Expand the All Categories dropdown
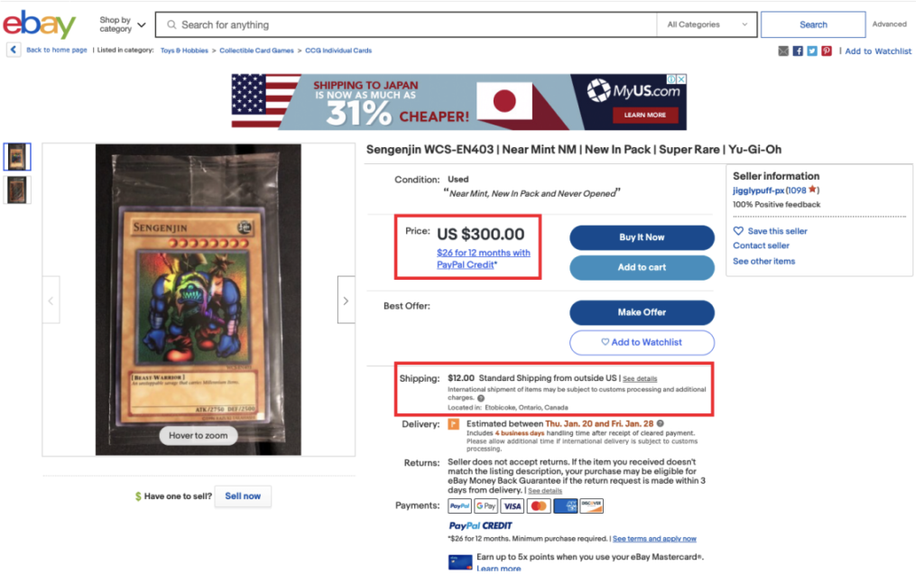 tap(707, 24)
